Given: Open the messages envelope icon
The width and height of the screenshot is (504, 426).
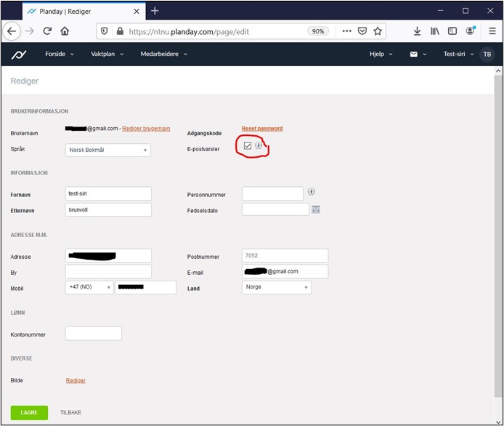Looking at the screenshot, I should pos(413,55).
